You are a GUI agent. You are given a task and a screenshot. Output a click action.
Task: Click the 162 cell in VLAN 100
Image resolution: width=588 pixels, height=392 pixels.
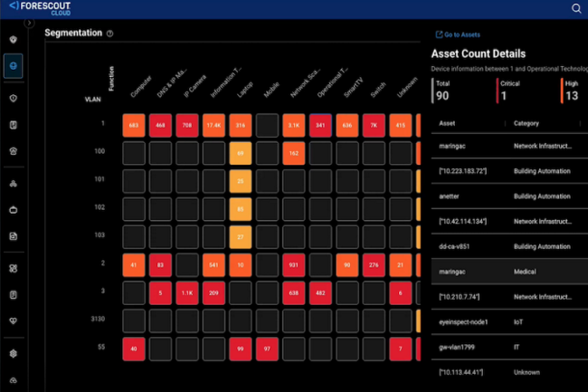point(294,154)
